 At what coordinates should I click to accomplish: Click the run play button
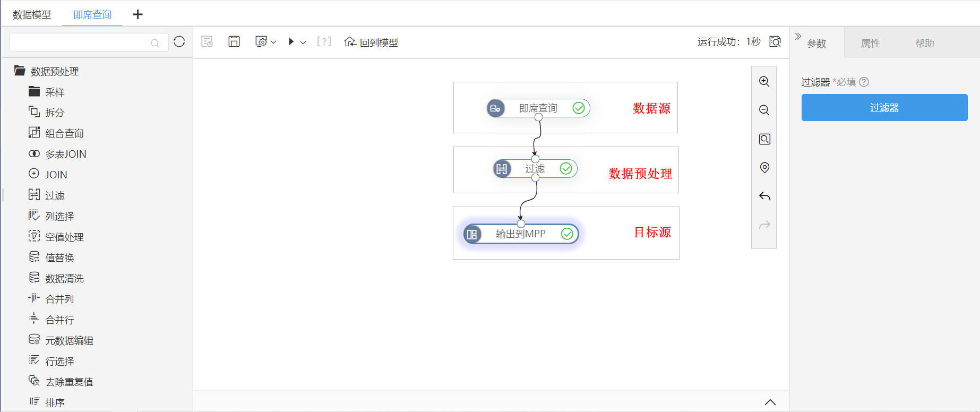(x=291, y=41)
